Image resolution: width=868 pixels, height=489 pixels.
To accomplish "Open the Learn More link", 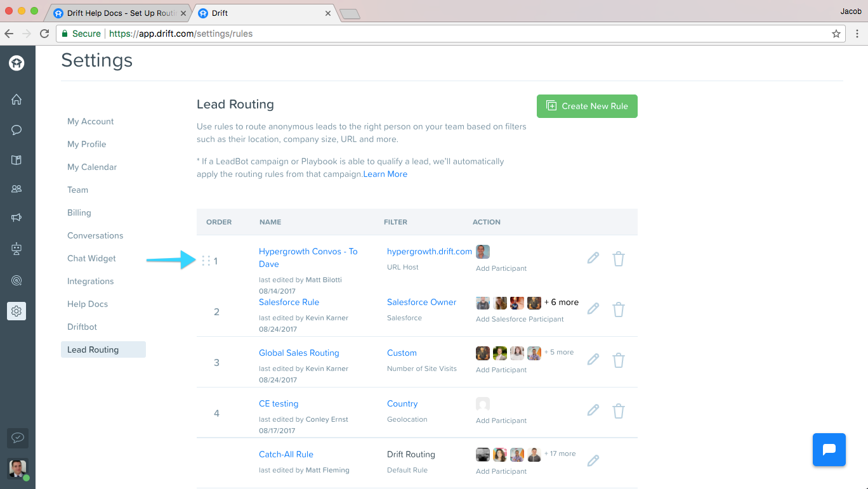I will [385, 174].
